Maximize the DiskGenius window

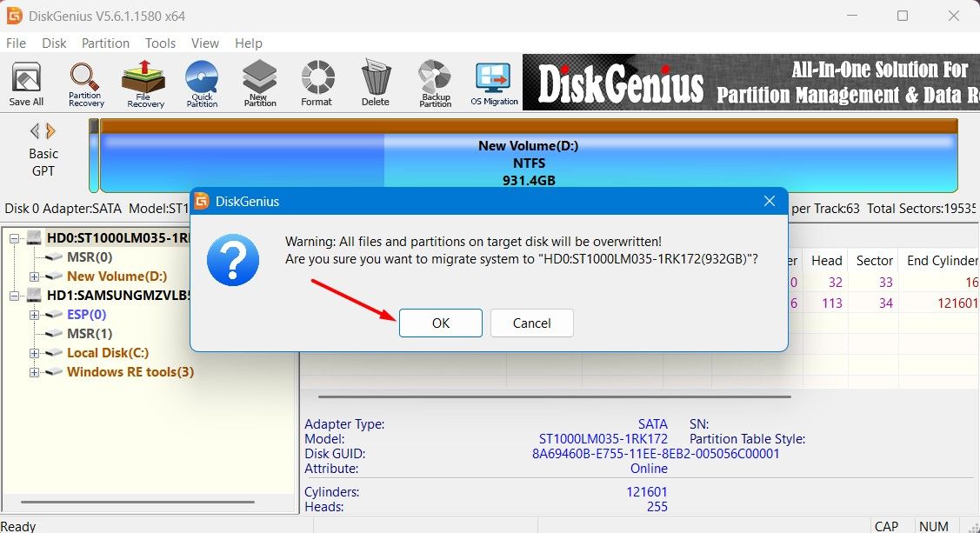(x=903, y=16)
